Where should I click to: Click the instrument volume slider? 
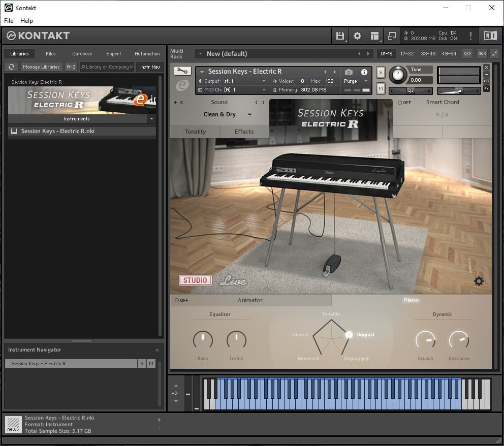click(459, 91)
